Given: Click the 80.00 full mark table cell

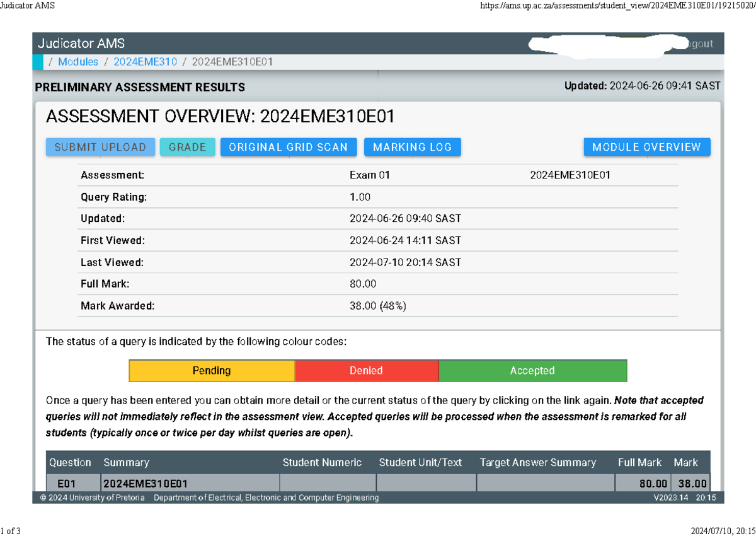Looking at the screenshot, I should [643, 484].
